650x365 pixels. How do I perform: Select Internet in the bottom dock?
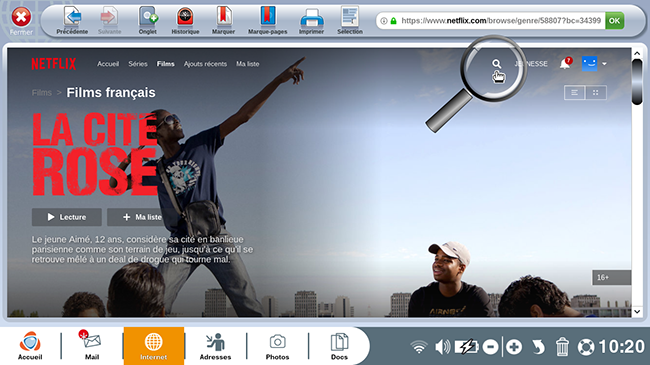pyautogui.click(x=153, y=346)
